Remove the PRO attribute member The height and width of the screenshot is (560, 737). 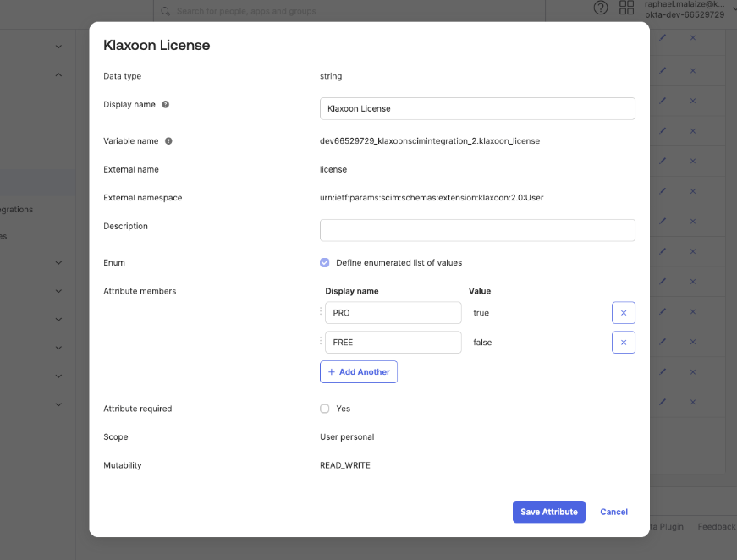click(623, 313)
